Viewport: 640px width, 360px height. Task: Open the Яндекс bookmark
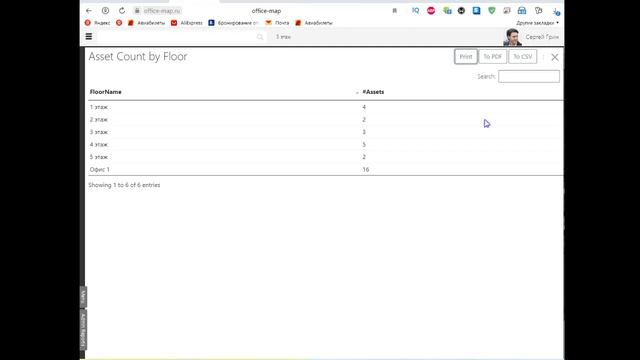[98, 23]
